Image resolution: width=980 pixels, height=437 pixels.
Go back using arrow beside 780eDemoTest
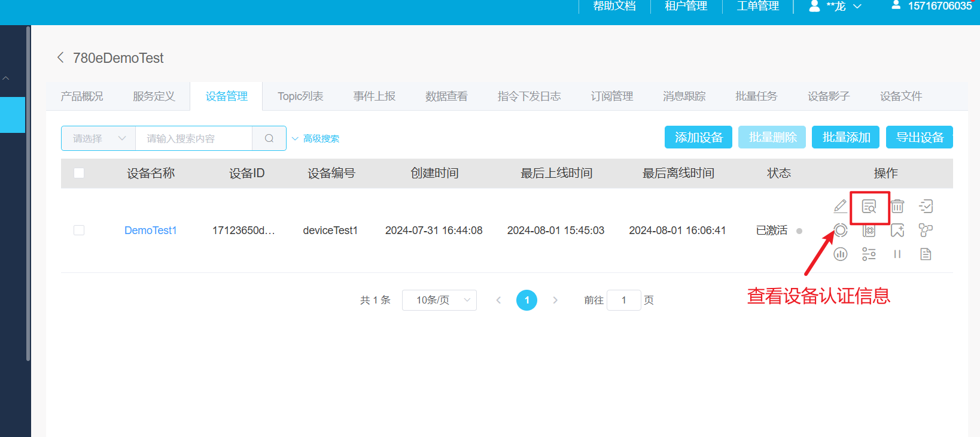click(60, 57)
